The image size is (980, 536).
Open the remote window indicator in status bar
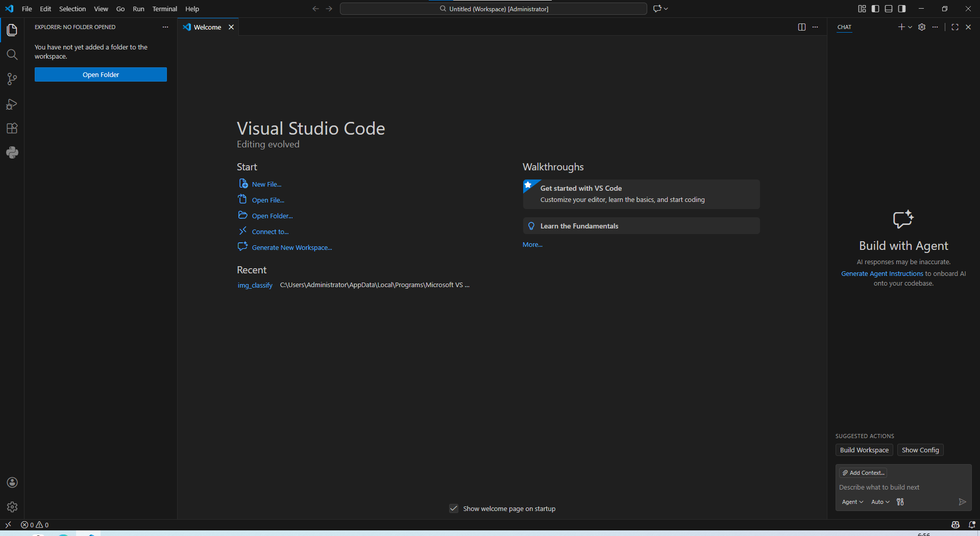[x=8, y=525]
